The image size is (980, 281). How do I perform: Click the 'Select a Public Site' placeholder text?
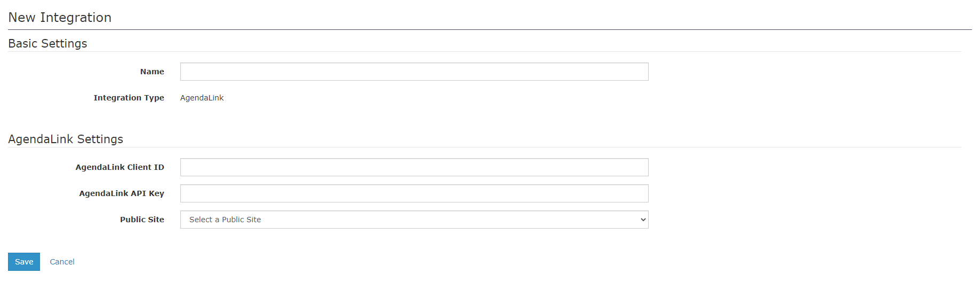click(225, 220)
